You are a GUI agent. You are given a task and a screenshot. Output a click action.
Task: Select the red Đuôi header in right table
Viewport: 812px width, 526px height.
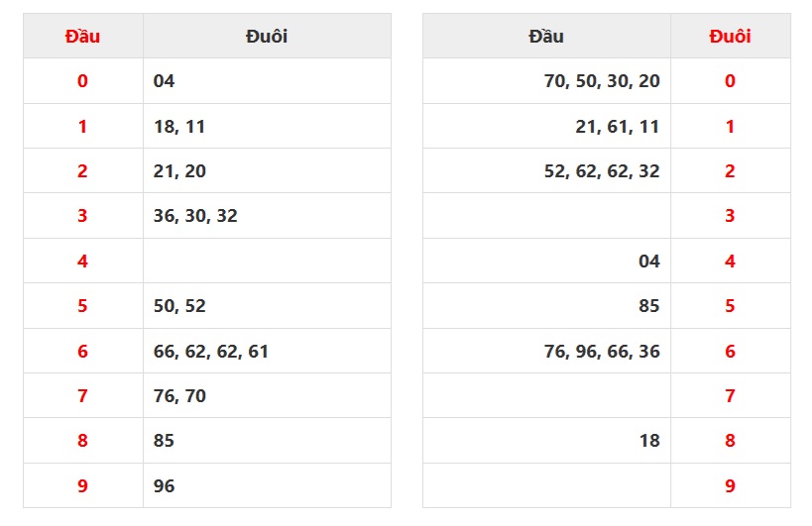click(730, 37)
